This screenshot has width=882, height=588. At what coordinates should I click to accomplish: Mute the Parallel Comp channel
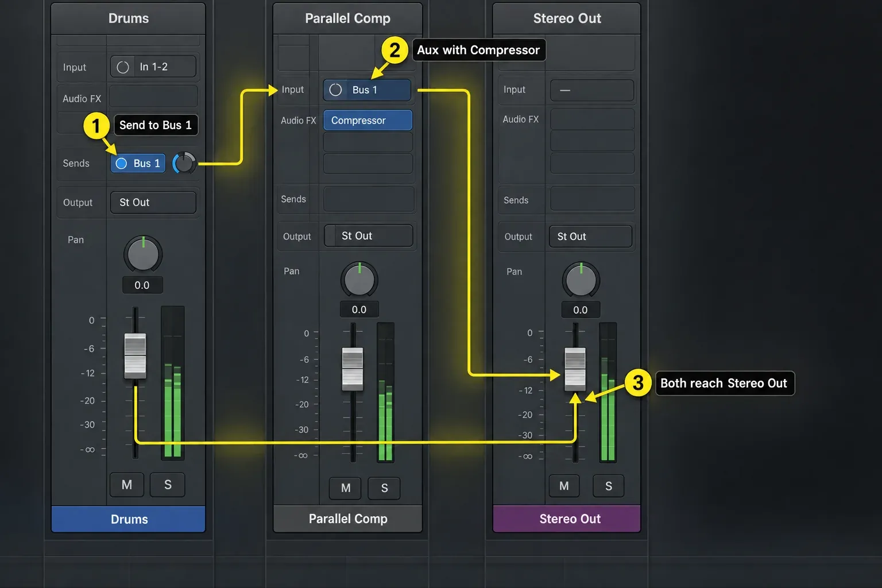[346, 488]
